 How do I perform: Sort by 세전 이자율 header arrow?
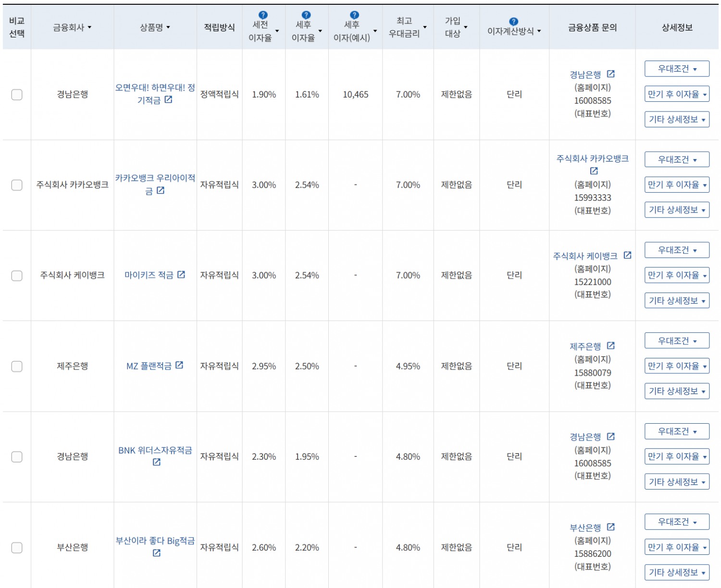pos(277,31)
